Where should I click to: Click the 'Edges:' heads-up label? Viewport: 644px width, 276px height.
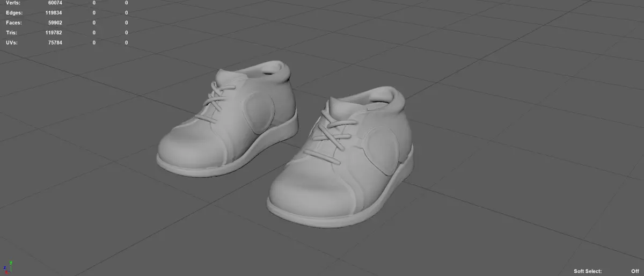[14, 12]
